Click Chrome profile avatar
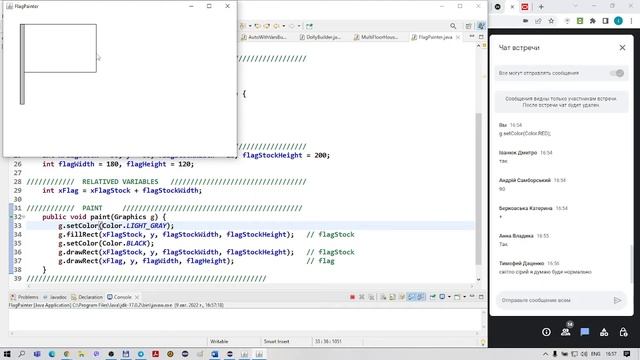This screenshot has height=360, width=640. [x=618, y=21]
